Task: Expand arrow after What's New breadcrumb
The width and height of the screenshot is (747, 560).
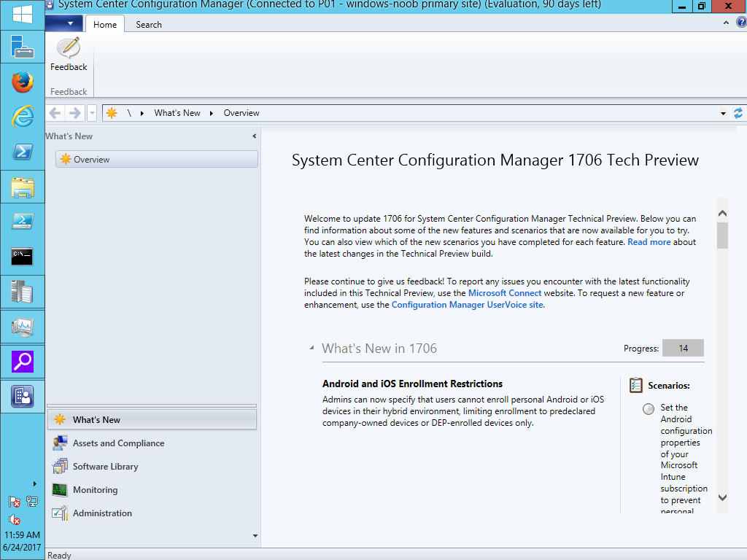Action: click(x=212, y=113)
